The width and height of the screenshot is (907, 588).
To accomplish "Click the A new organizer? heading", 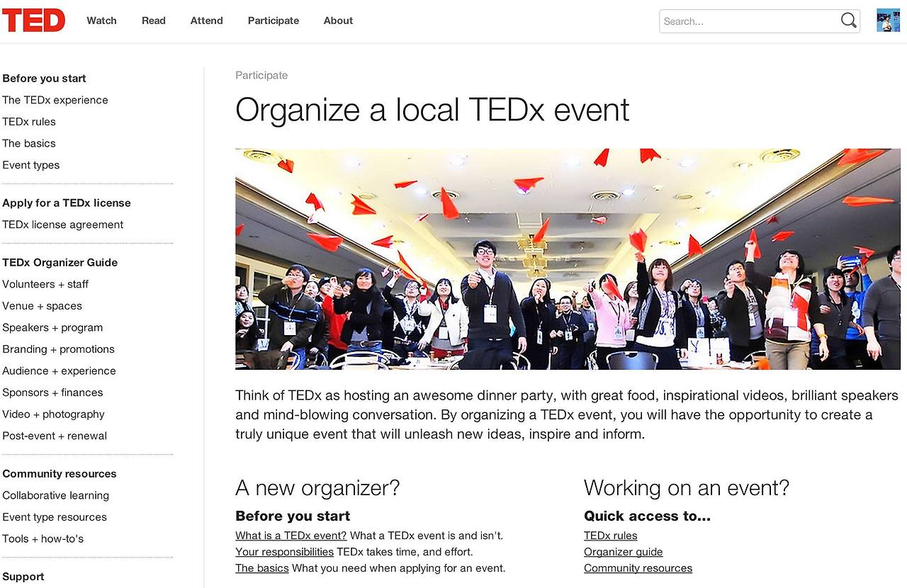I will (x=317, y=488).
